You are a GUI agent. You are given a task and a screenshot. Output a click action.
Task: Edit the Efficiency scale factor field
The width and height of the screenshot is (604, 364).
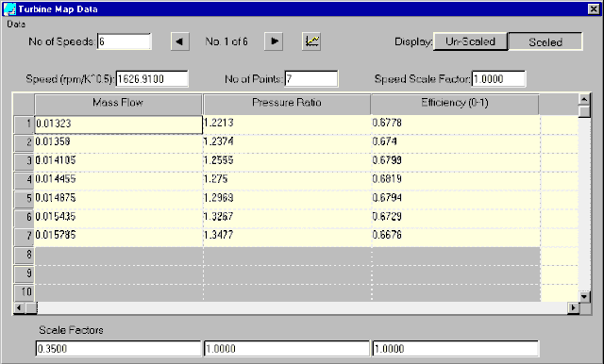click(455, 349)
